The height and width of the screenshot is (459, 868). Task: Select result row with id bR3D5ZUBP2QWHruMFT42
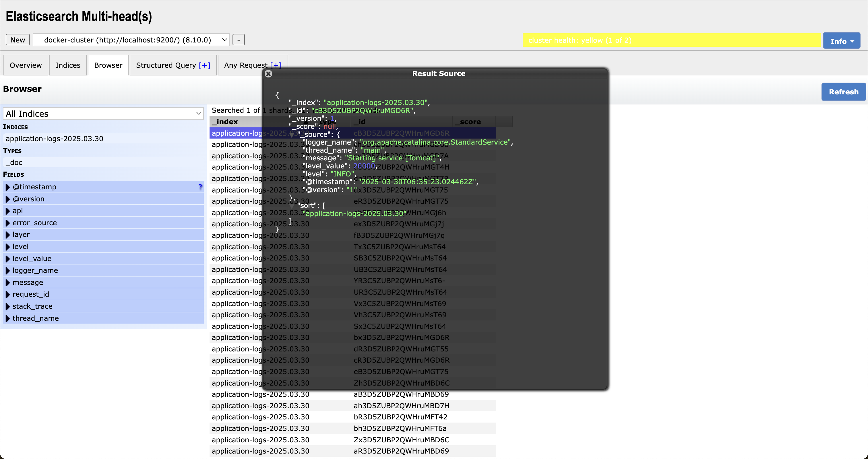click(x=352, y=417)
